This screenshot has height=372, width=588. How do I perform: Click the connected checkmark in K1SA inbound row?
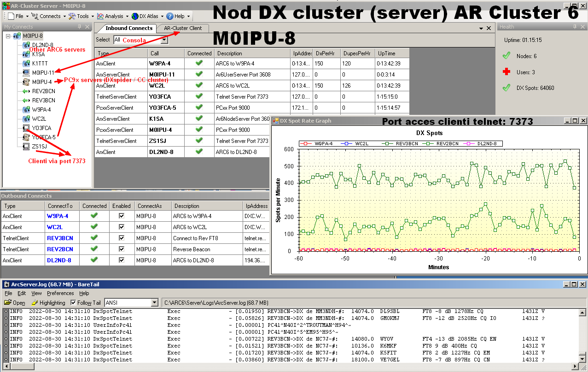(199, 118)
